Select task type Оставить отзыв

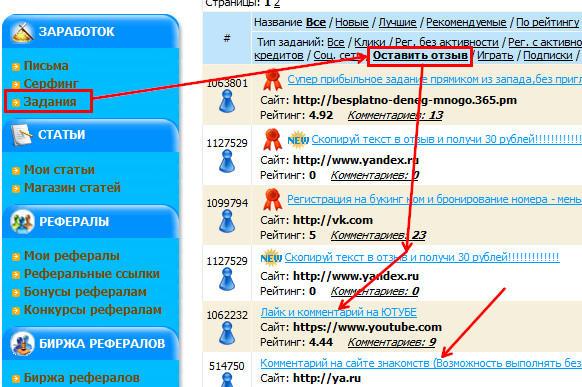pyautogui.click(x=420, y=55)
